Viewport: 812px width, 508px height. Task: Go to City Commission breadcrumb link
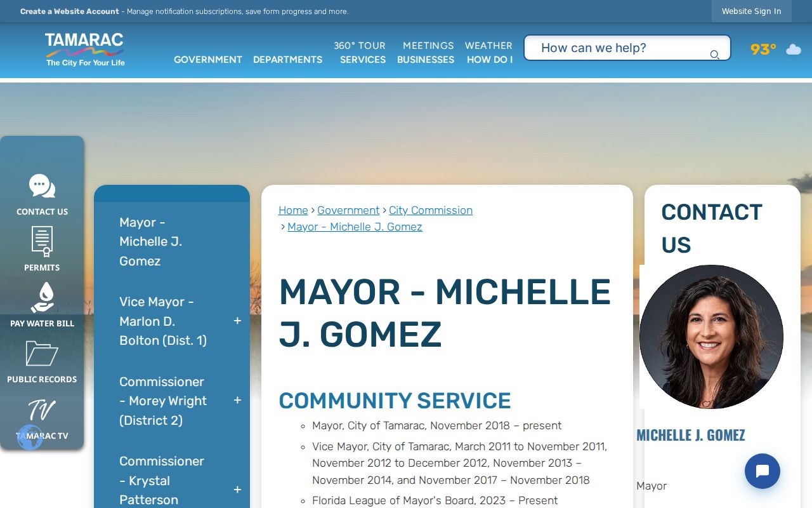(x=431, y=210)
